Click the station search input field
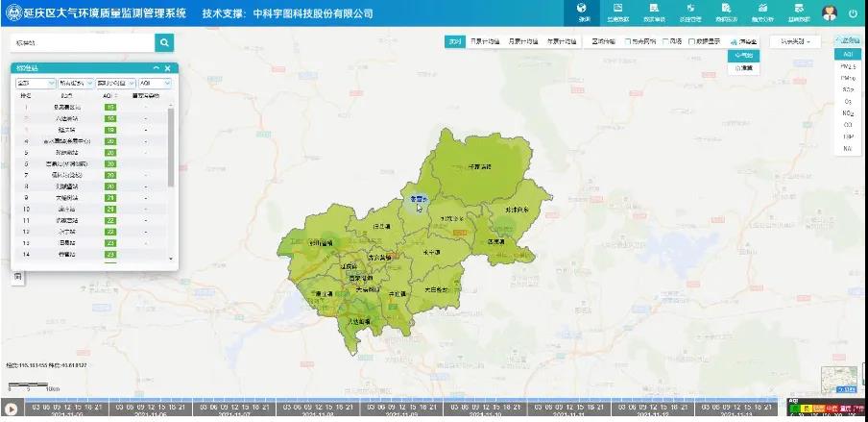Image resolution: width=868 pixels, height=422 pixels. tap(83, 42)
